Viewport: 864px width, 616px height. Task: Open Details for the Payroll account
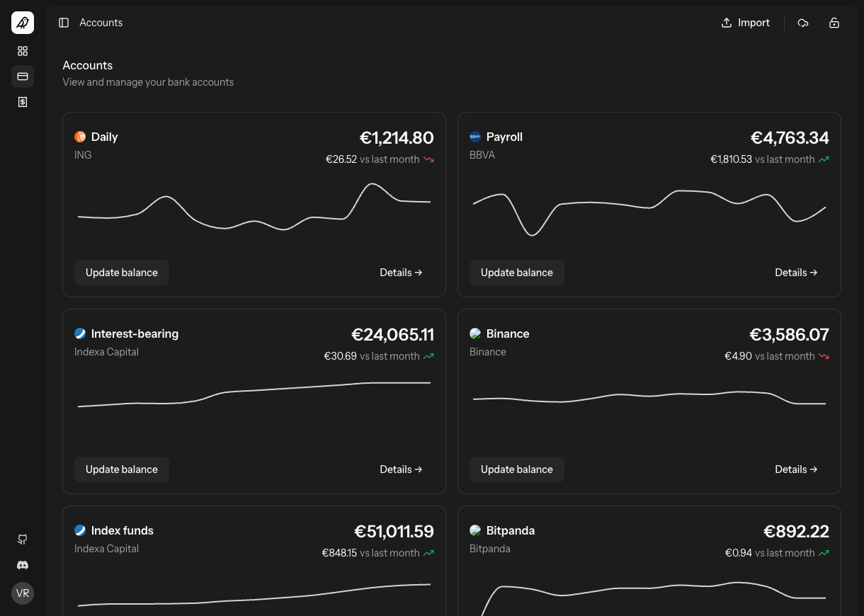click(796, 272)
